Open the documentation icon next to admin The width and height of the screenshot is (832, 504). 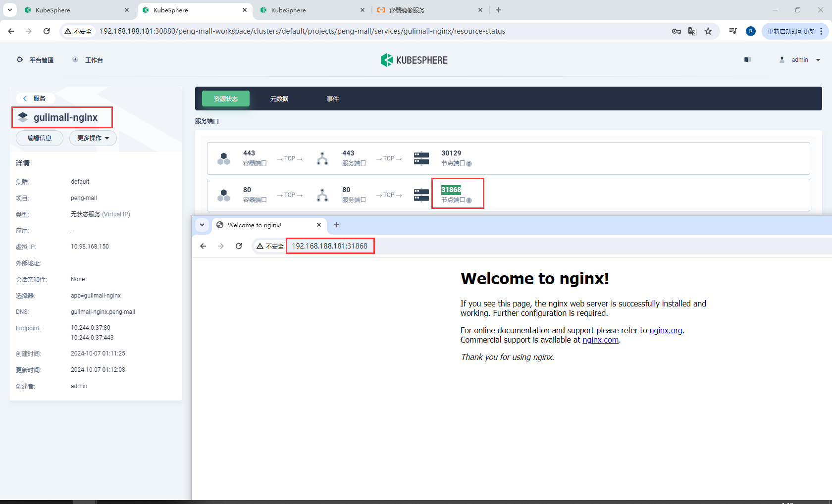click(x=748, y=60)
